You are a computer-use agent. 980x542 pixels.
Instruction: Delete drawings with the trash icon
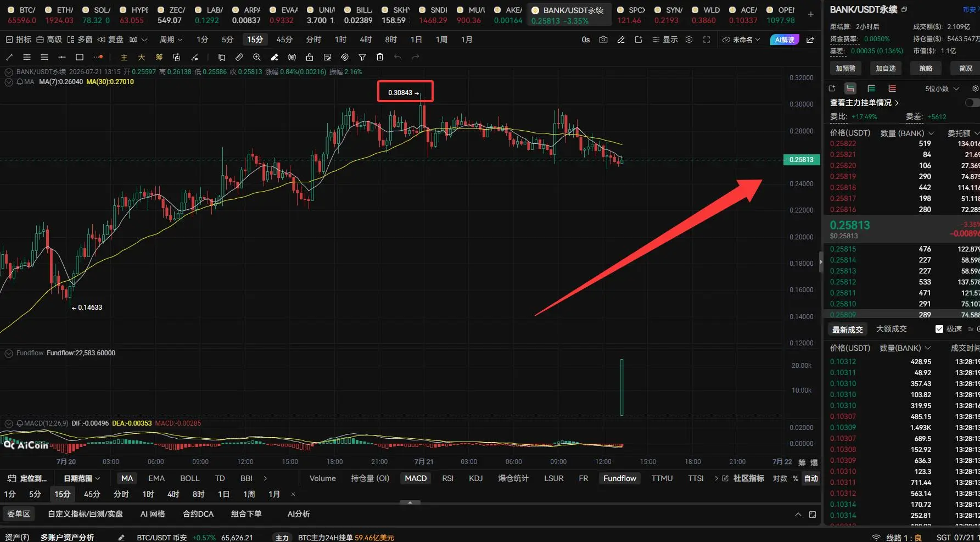(x=380, y=57)
